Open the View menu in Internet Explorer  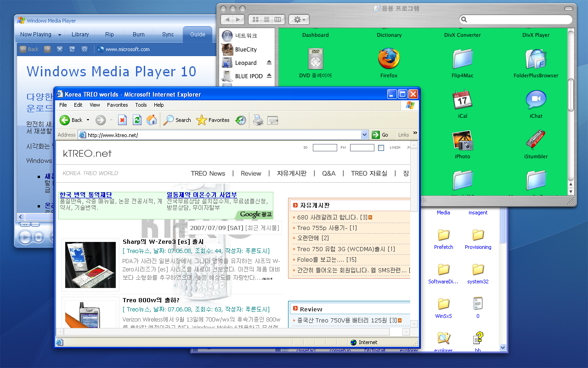click(x=95, y=105)
